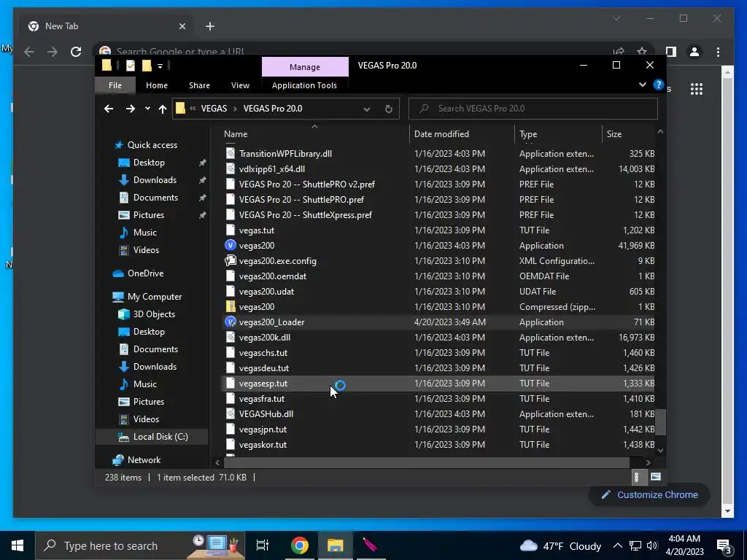Screen dimensions: 747x560
Task: Open the File menu in Explorer
Action: tap(115, 85)
